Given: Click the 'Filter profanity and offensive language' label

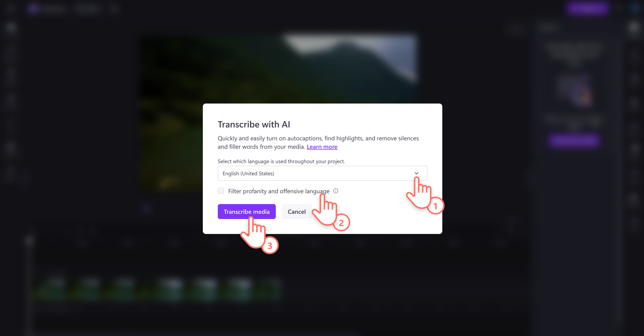Looking at the screenshot, I should pyautogui.click(x=279, y=191).
